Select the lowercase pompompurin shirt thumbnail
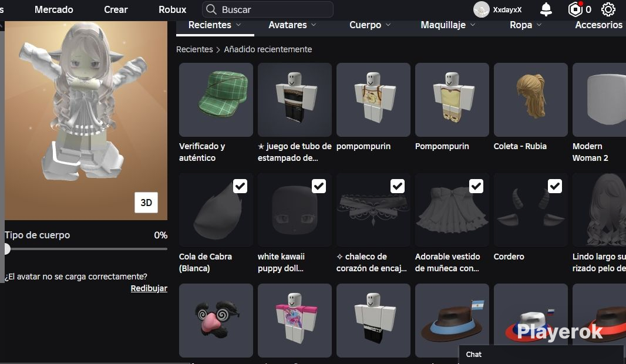This screenshot has width=626, height=364. pos(373,100)
